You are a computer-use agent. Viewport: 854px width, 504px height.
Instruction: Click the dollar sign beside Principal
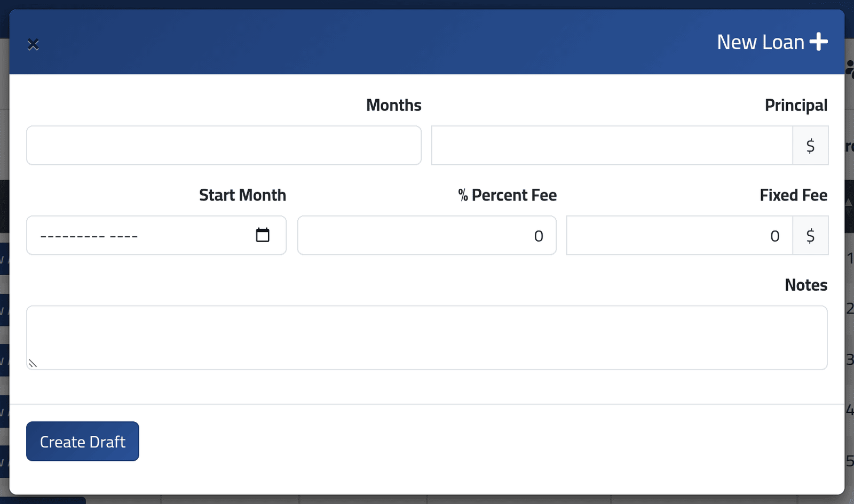point(810,145)
